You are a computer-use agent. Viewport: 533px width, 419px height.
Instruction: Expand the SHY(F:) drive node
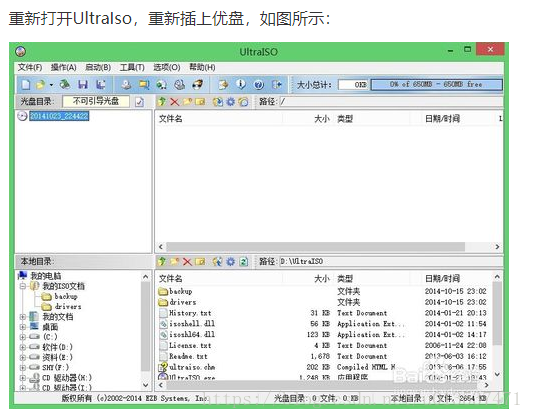[x=23, y=367]
